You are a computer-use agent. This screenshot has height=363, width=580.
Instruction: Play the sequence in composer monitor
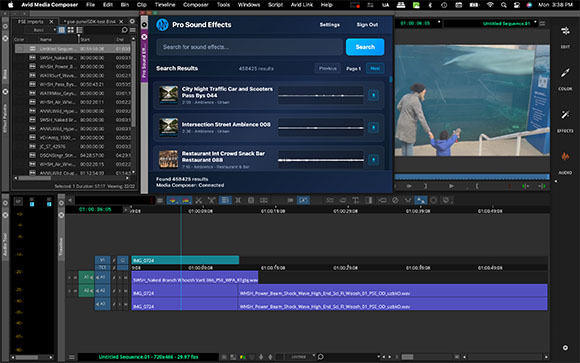click(451, 186)
